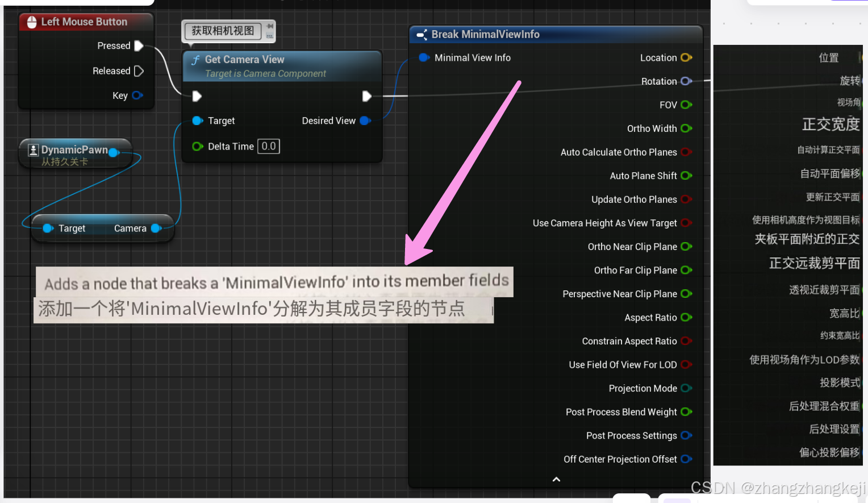Click the Post Process Settings output pin

tap(686, 435)
